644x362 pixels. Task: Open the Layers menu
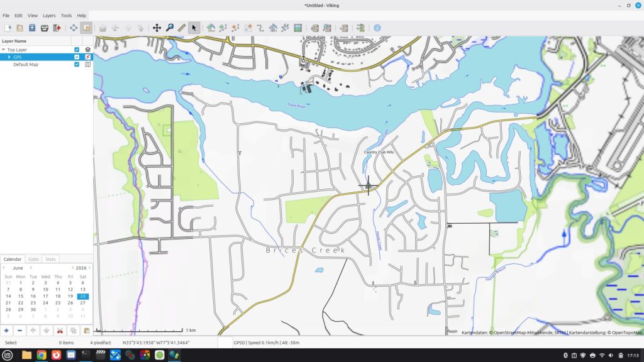pos(49,16)
